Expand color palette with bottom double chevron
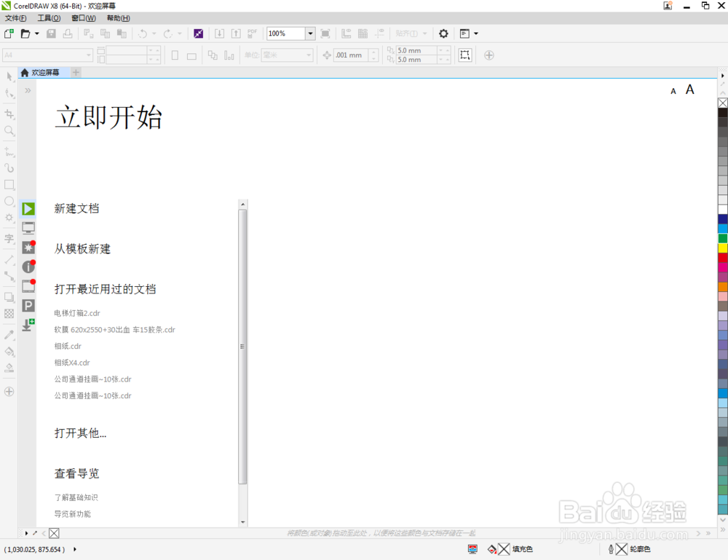 coord(723,529)
